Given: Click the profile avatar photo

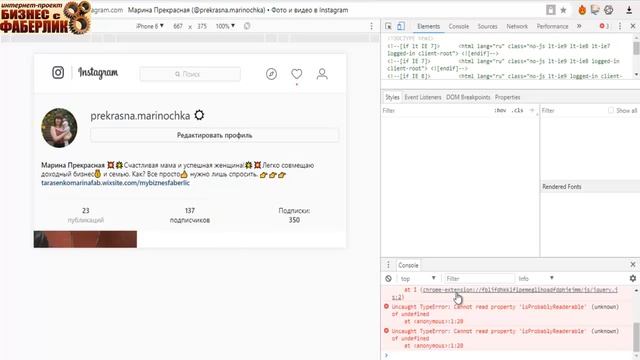Looking at the screenshot, I should 59,128.
